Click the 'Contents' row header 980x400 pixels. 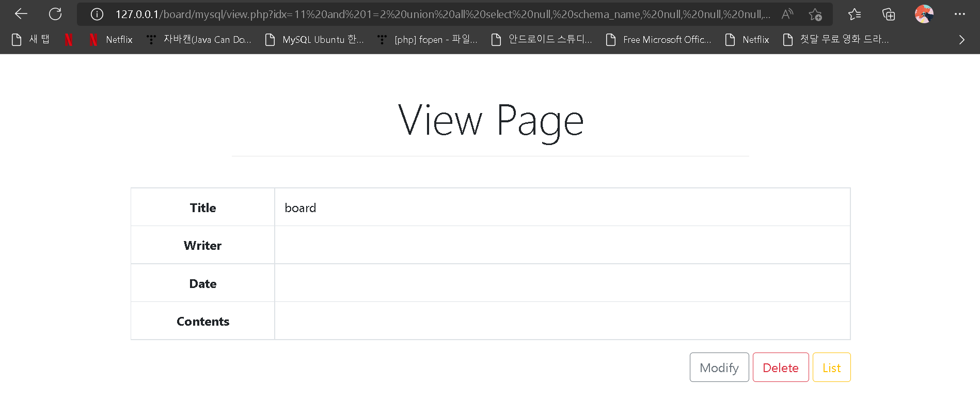click(x=203, y=321)
